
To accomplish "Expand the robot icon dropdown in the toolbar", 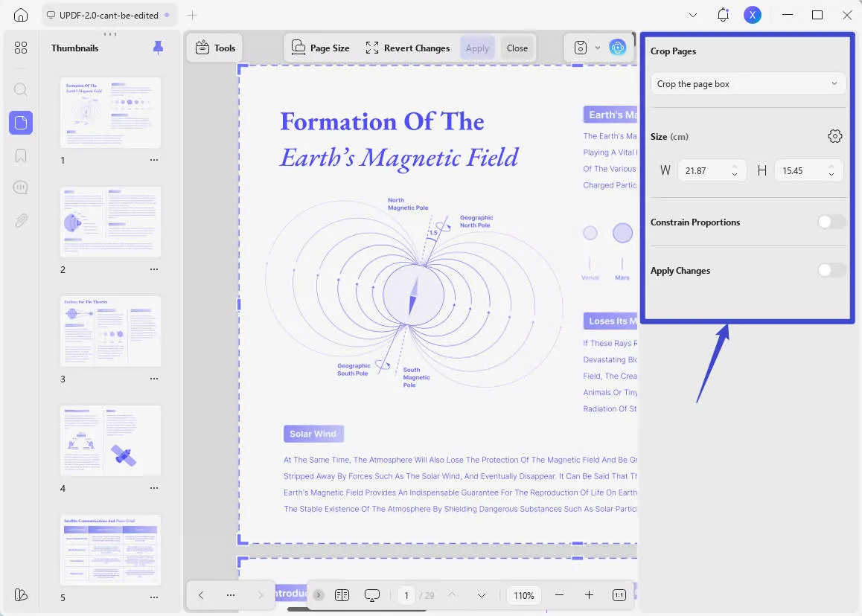I will [x=597, y=47].
